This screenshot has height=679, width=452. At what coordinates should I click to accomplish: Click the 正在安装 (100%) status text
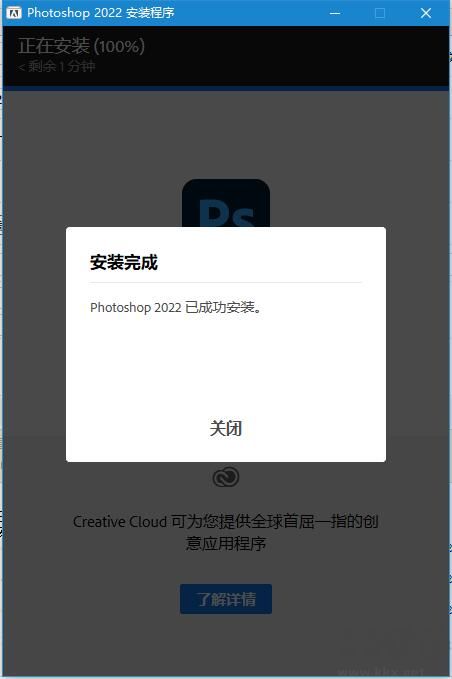[81, 46]
